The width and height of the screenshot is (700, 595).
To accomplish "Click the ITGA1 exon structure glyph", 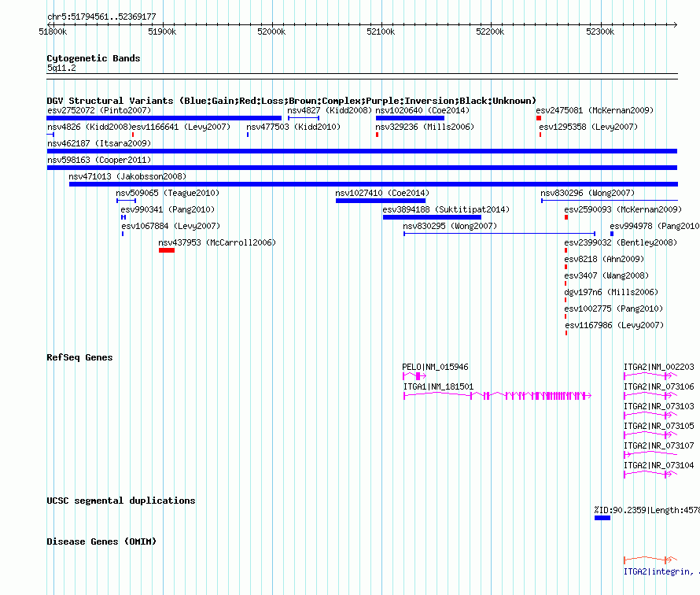I will [497, 396].
